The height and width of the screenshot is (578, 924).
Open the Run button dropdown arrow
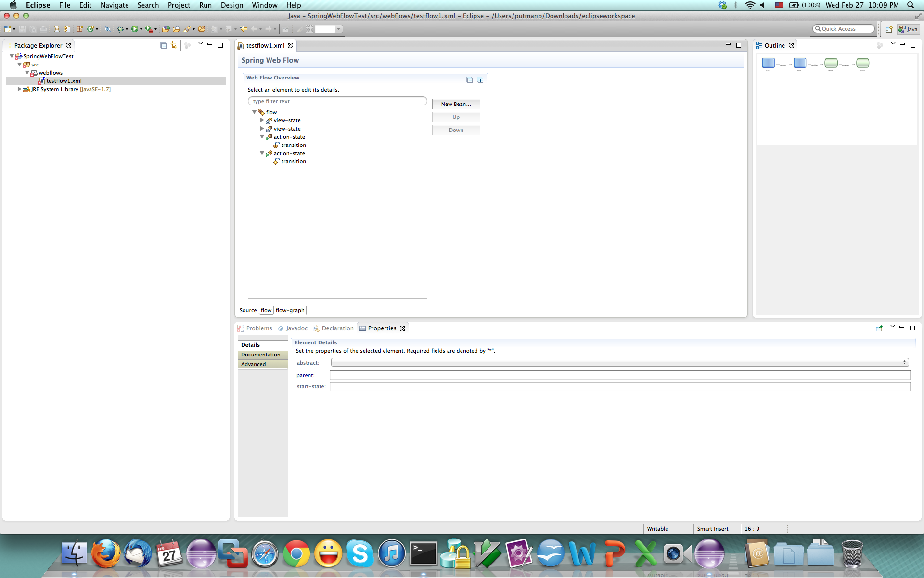coord(141,30)
